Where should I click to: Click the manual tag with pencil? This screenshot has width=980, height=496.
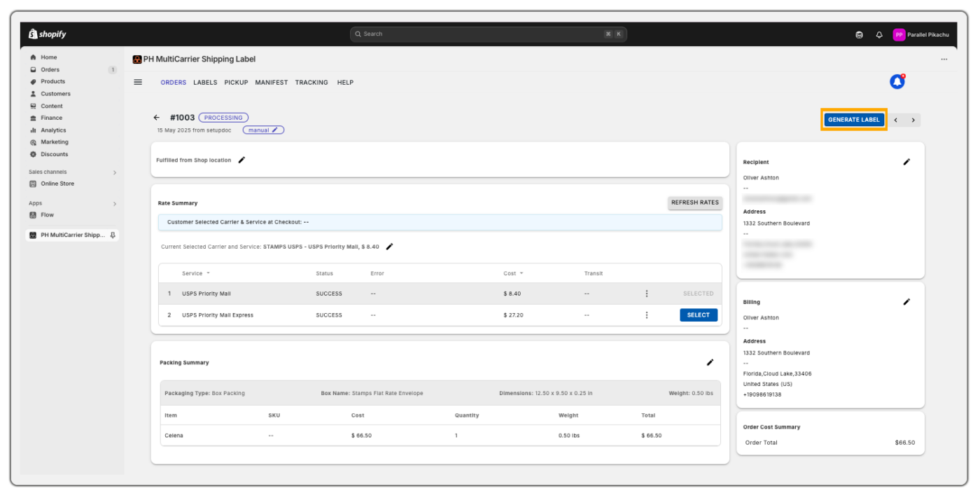tap(263, 130)
